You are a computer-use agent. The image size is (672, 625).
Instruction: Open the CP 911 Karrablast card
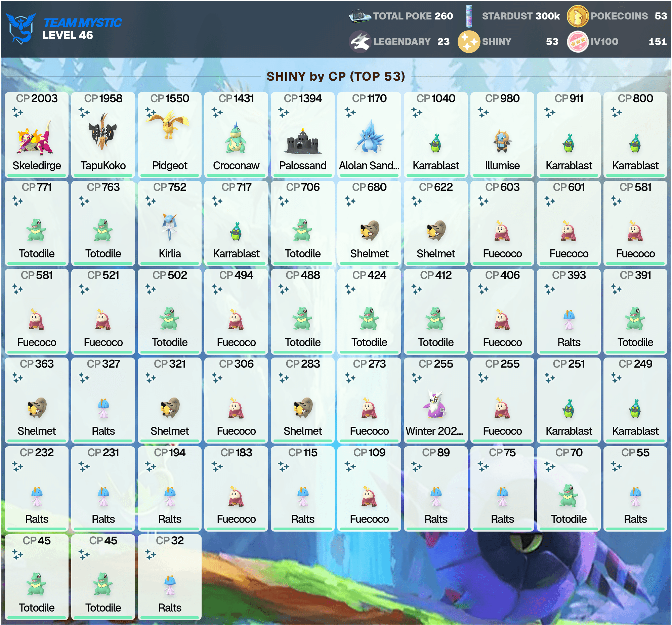click(569, 135)
